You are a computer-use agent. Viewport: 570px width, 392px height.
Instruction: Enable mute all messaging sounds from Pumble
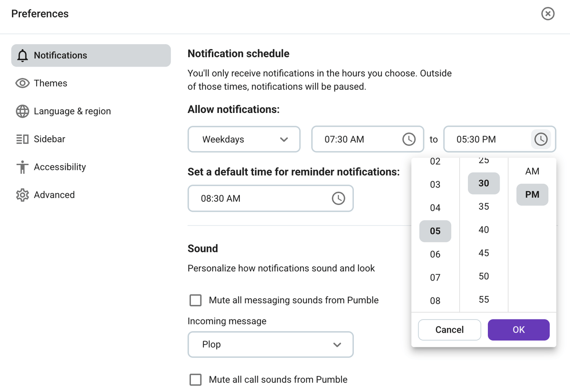tap(195, 300)
